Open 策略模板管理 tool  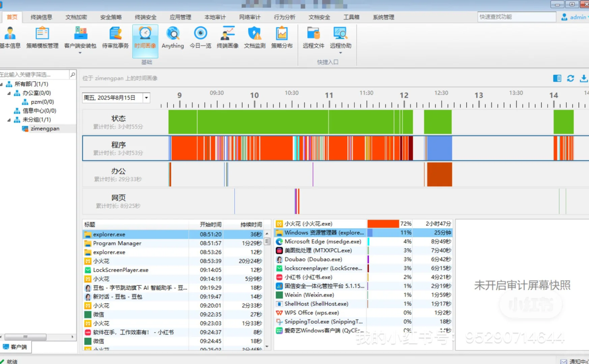click(42, 37)
